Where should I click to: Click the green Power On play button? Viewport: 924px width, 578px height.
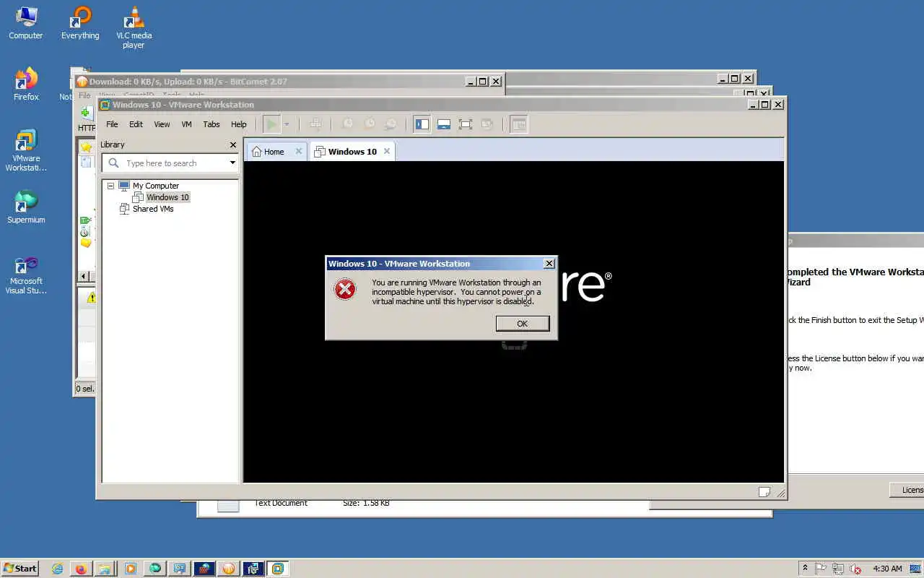tap(271, 124)
